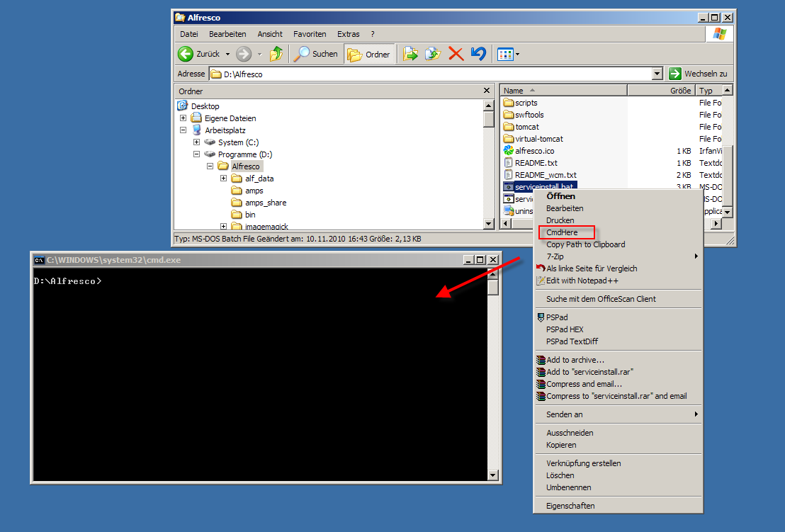
Task: Open the Extras menu
Action: click(x=348, y=34)
